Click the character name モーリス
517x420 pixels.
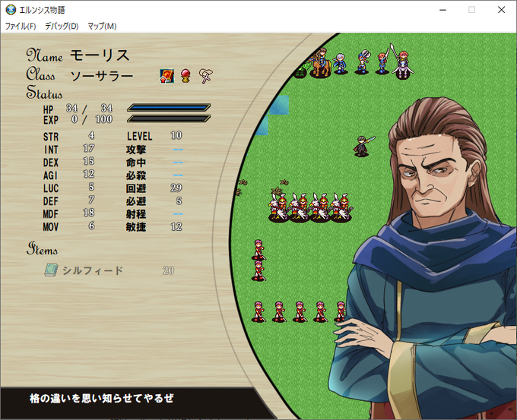pyautogui.click(x=100, y=55)
